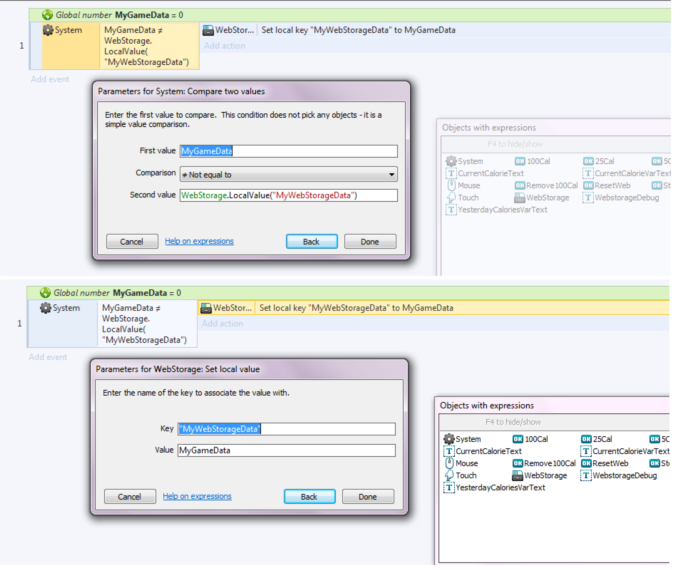Screen dimensions: 680x570
Task: Click event number 1 in top sheet
Action: point(22,46)
